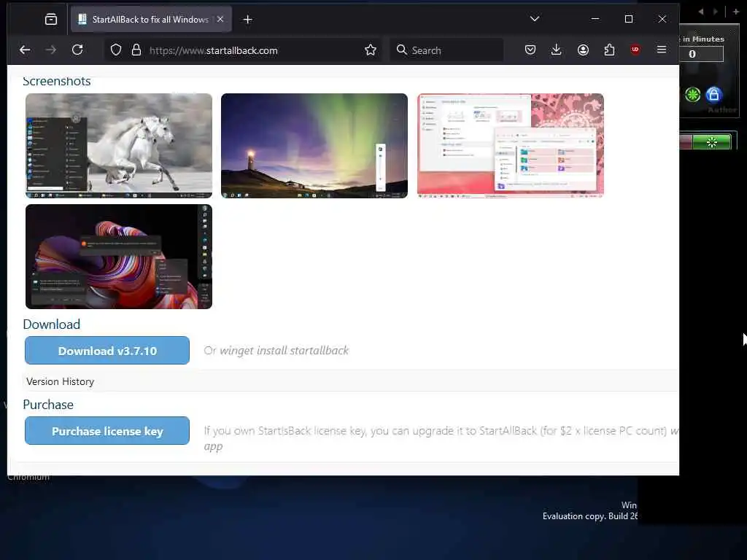The height and width of the screenshot is (560, 747).
Task: Expand the list all tabs chevron
Action: [535, 19]
